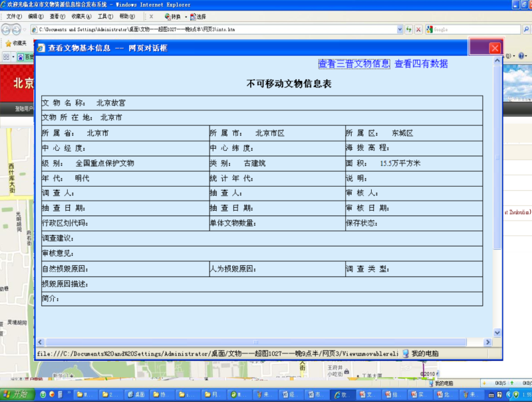532x402 pixels.
Task: Click the 桌面 taskbar button
Action: click(x=137, y=394)
